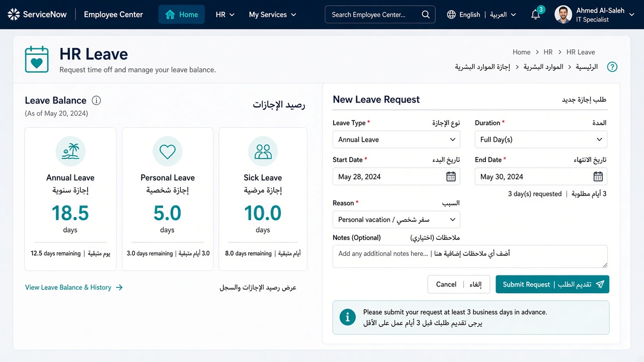The image size is (644, 362).
Task: Click the Annual Leave palm tree icon
Action: pos(70,151)
